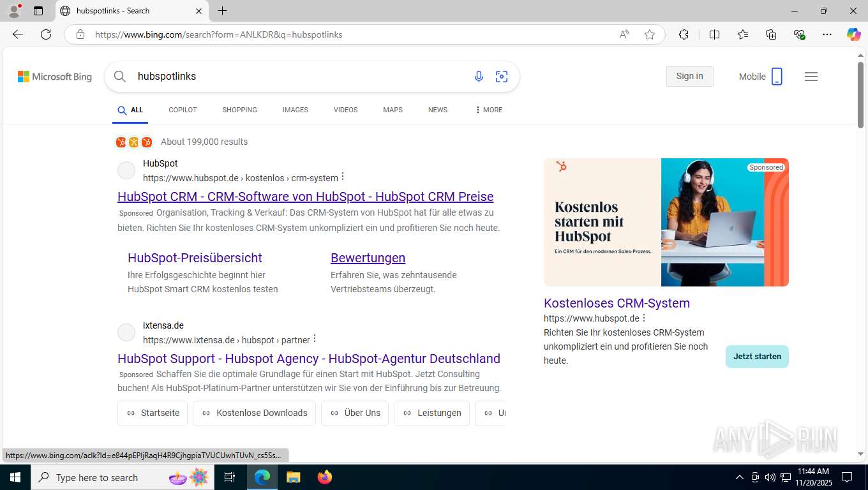Open Task View in taskbar
Screen dimensions: 868x490
(x=230, y=477)
